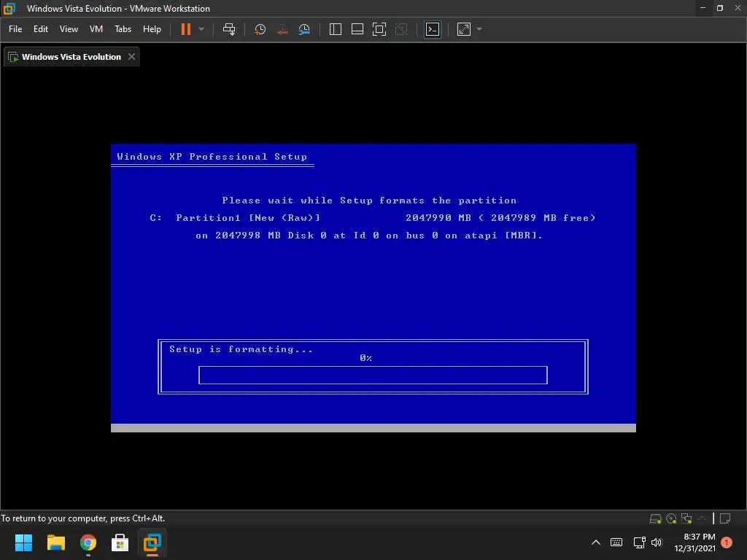
Task: Open the Windows Start menu
Action: (23, 542)
